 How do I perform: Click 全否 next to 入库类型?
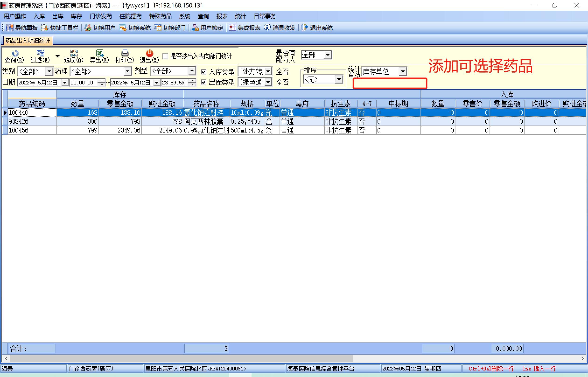point(282,72)
